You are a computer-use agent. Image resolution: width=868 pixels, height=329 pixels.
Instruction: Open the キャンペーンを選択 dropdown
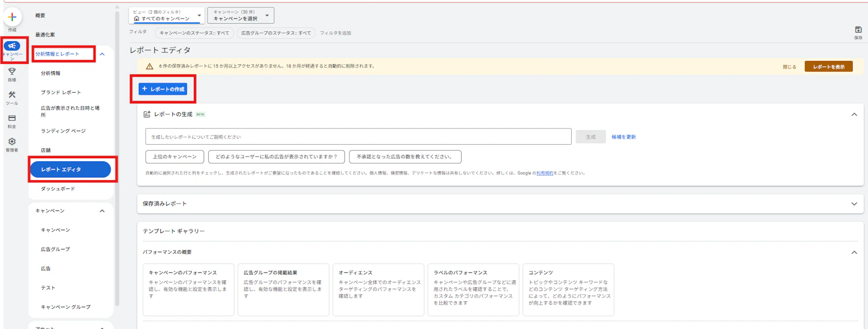tap(241, 15)
